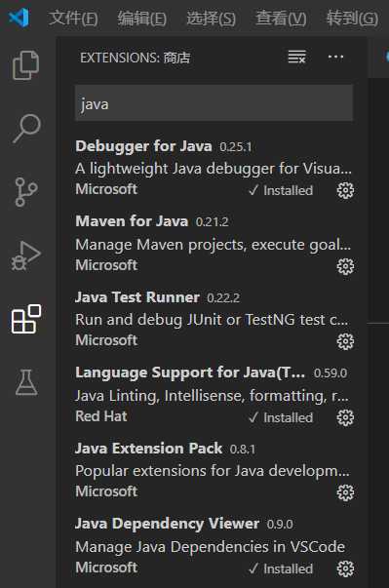The height and width of the screenshot is (588, 389).
Task: Open the Search view icon
Action: click(x=26, y=129)
